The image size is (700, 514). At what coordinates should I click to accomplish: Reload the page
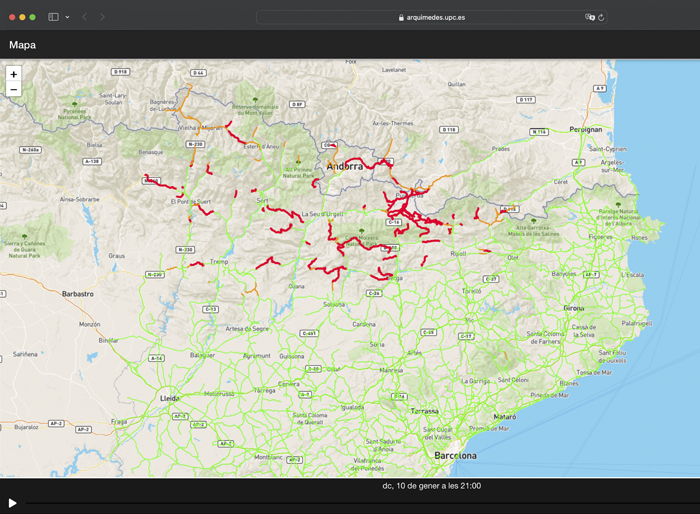coord(601,17)
